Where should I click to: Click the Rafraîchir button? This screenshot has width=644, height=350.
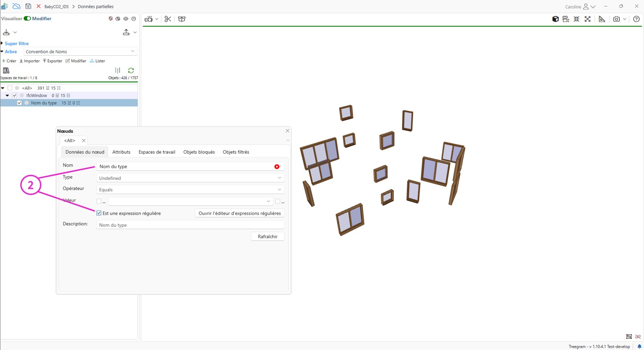(267, 236)
